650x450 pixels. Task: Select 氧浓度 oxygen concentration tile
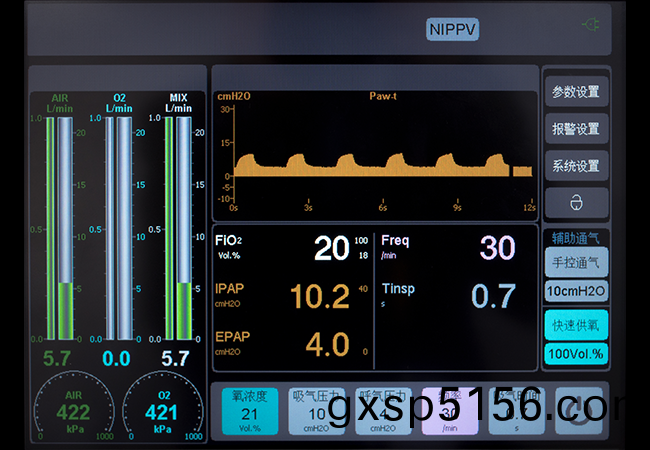click(250, 411)
